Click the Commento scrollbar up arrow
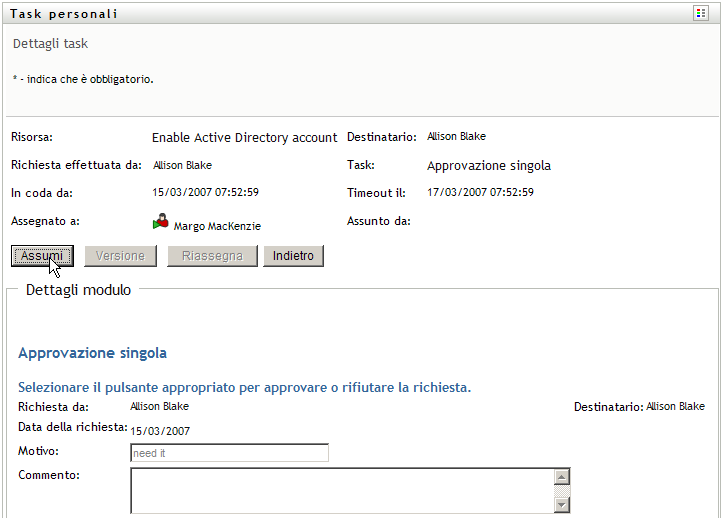 [x=562, y=476]
